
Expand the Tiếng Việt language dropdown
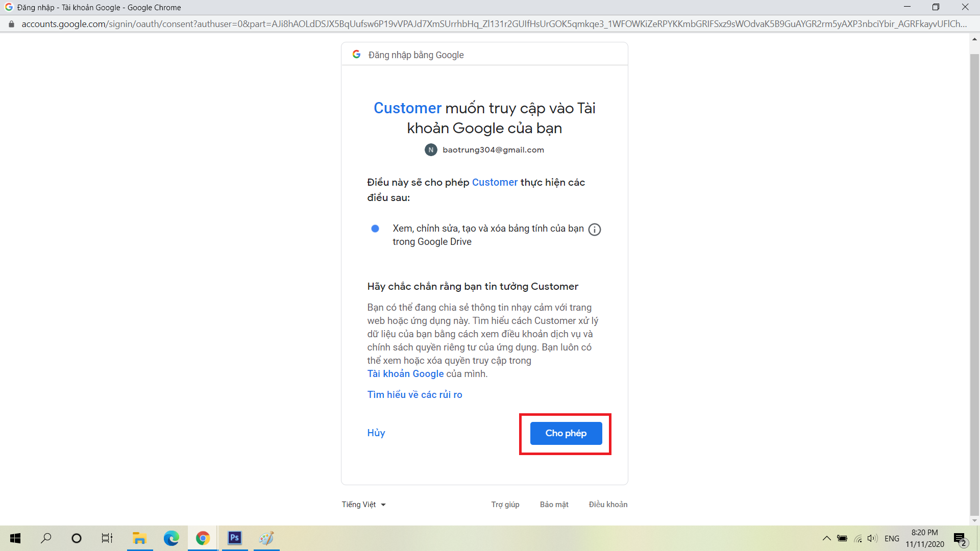click(x=363, y=505)
